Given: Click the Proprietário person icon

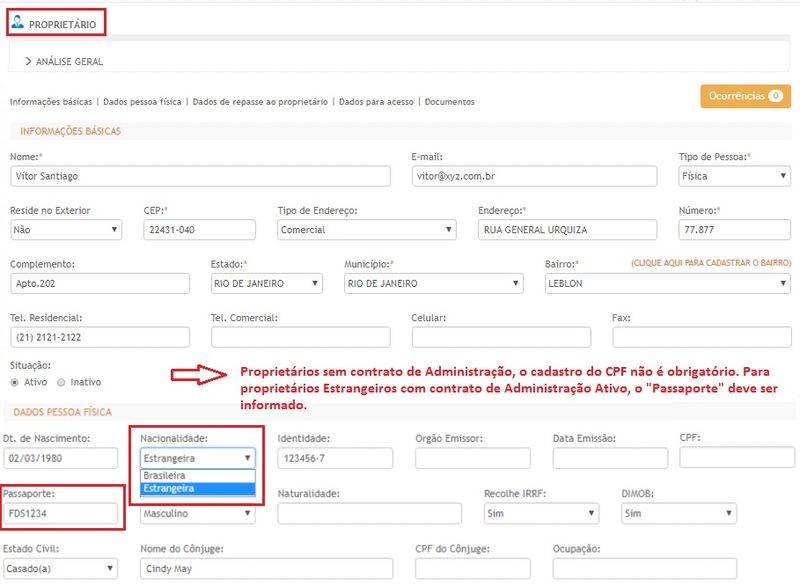Looking at the screenshot, I should [17, 22].
